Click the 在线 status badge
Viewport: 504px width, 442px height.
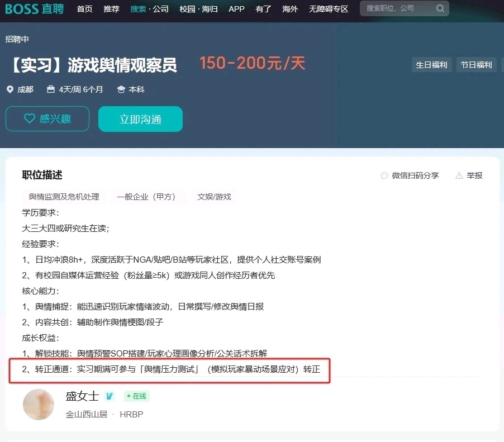[137, 396]
